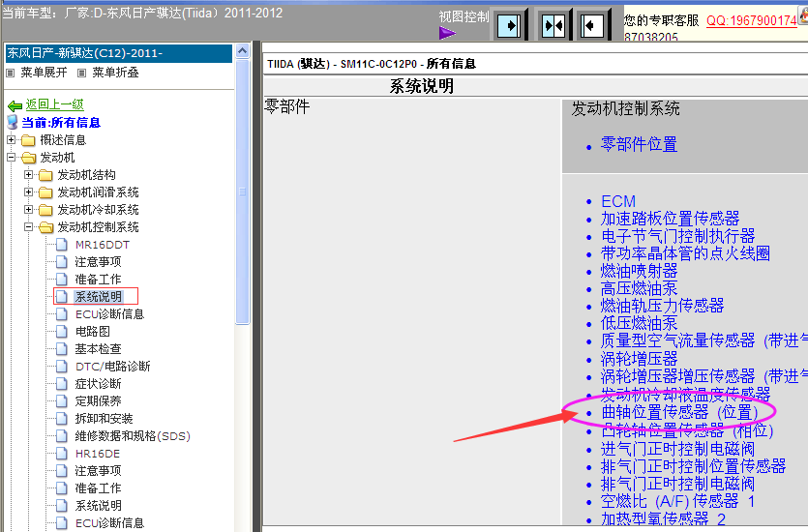Select the first ECU诊断信息 tree item
Viewport: 808px width, 532px height.
109,314
